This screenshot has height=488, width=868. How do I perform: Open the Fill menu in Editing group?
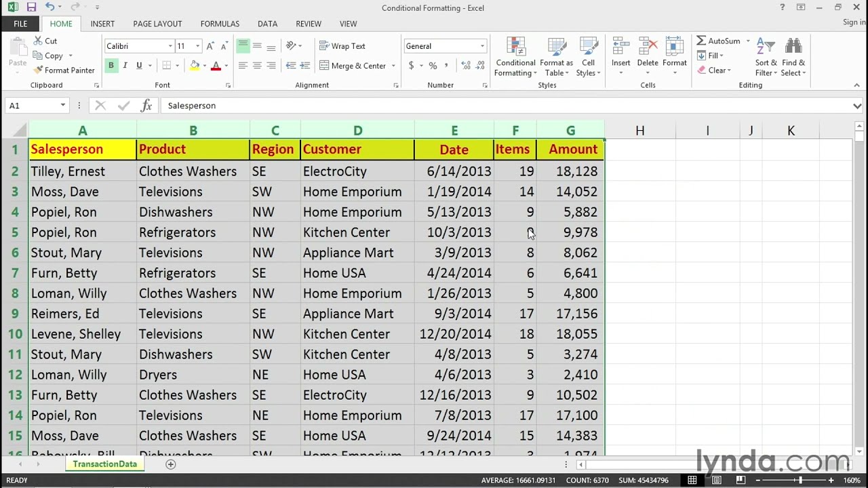(711, 56)
